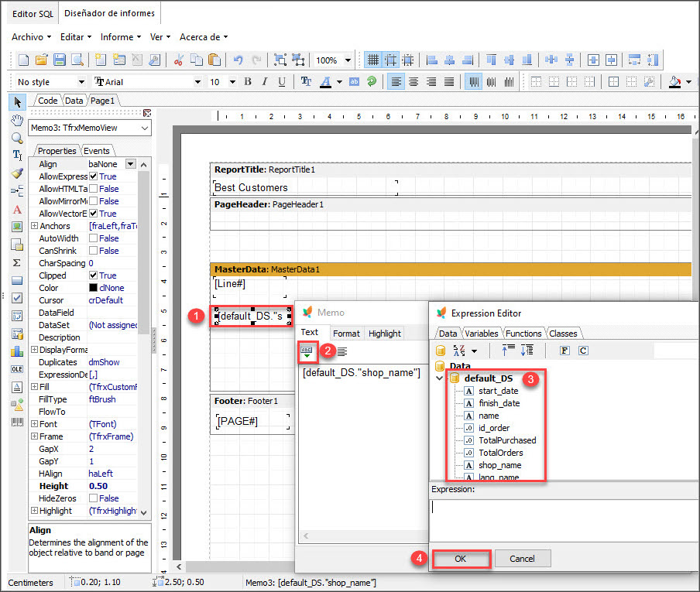Screen dimensions: 700x592
Task: Click the Cut scissors icon
Action: tap(179, 60)
